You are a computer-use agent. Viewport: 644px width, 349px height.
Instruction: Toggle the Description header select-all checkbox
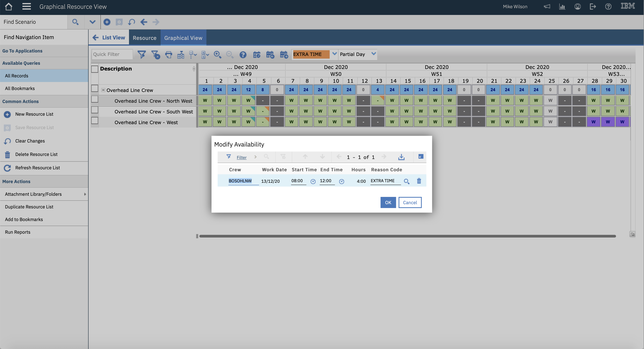pos(94,69)
